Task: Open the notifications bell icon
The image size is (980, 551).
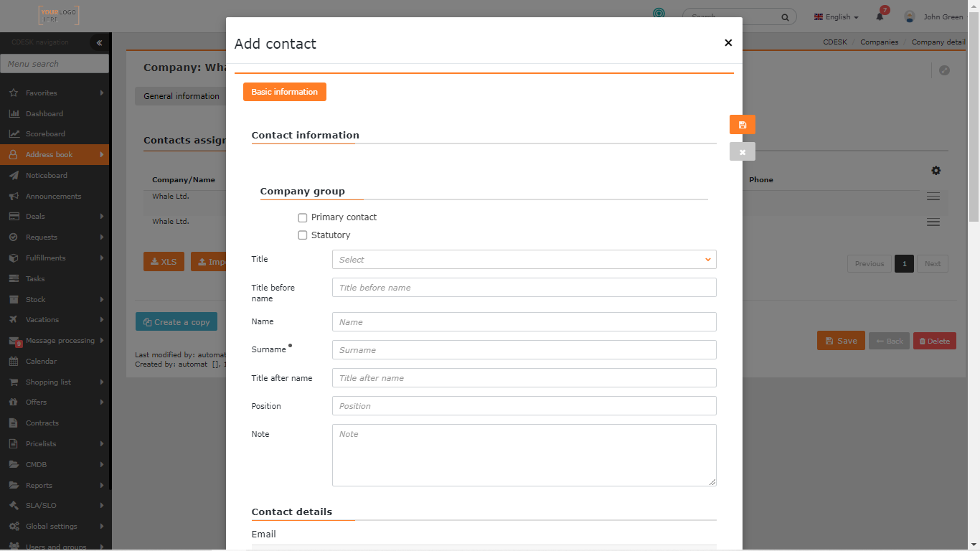Action: 880,17
